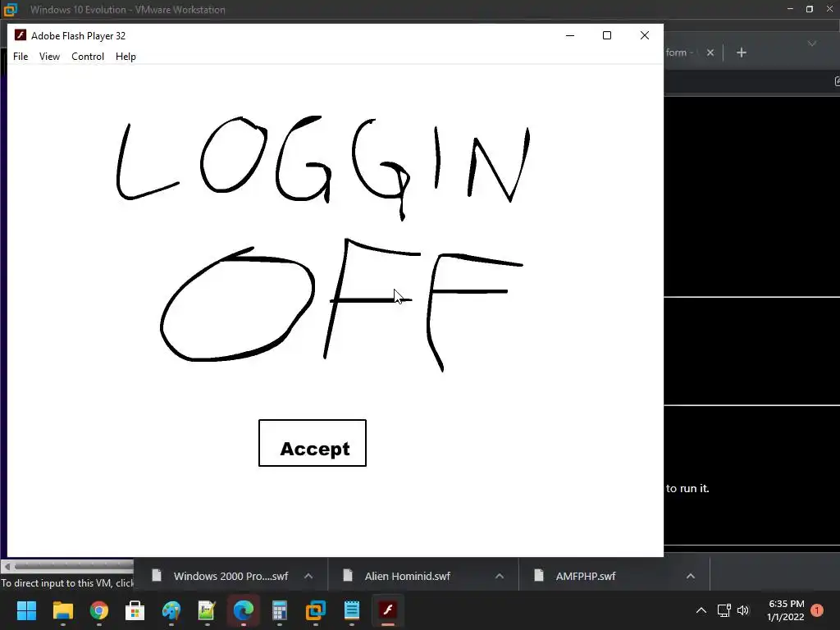Minimize the Adobe Flash Player window
The width and height of the screenshot is (840, 630).
pyautogui.click(x=570, y=35)
